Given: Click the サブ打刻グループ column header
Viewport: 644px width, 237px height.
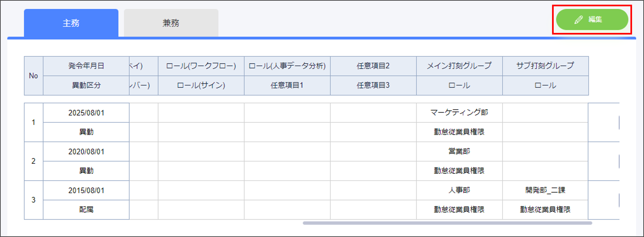Looking at the screenshot, I should click(x=545, y=66).
